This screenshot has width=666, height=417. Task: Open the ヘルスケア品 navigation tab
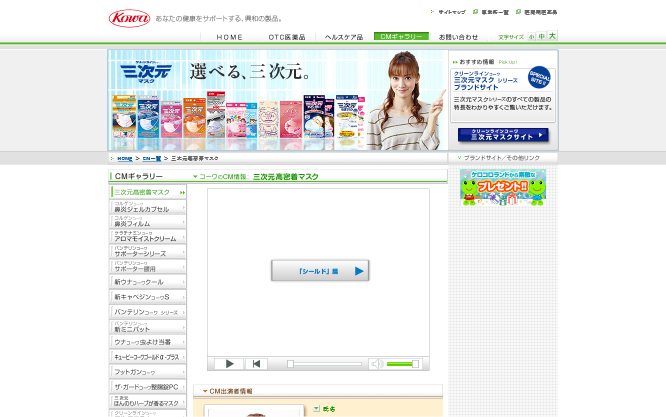pos(344,37)
